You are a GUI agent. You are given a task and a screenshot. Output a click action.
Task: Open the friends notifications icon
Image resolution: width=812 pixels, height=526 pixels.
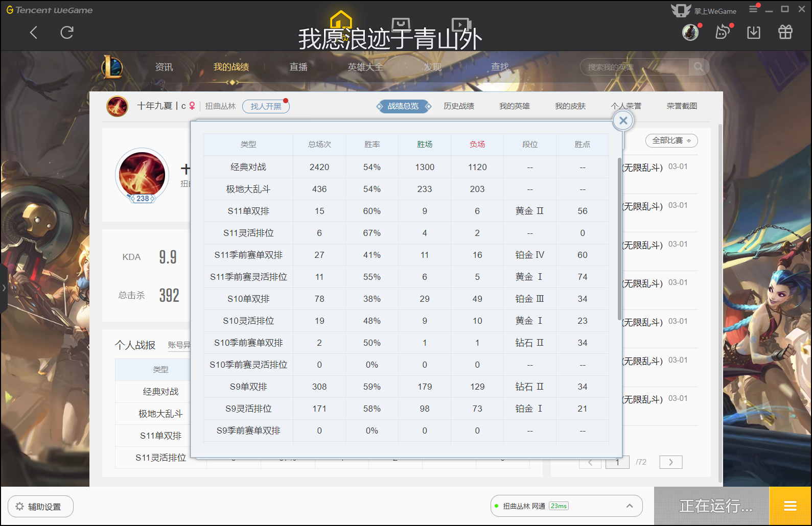[722, 32]
